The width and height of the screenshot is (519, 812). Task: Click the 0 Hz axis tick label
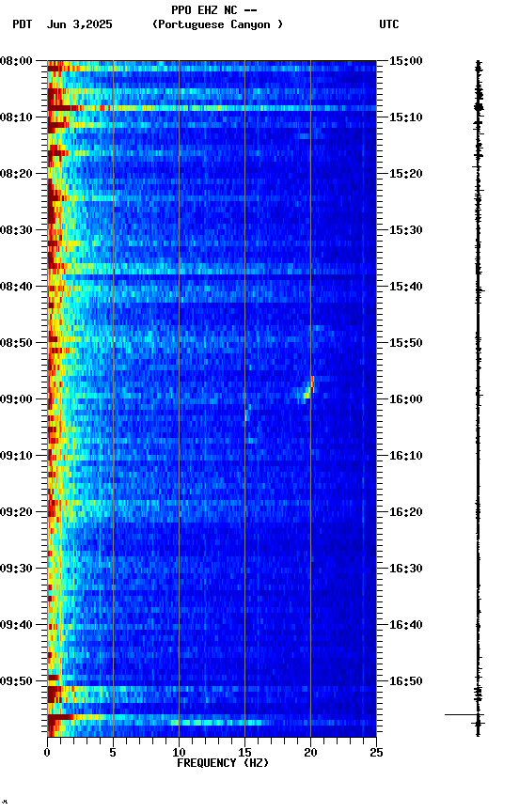coord(47,753)
